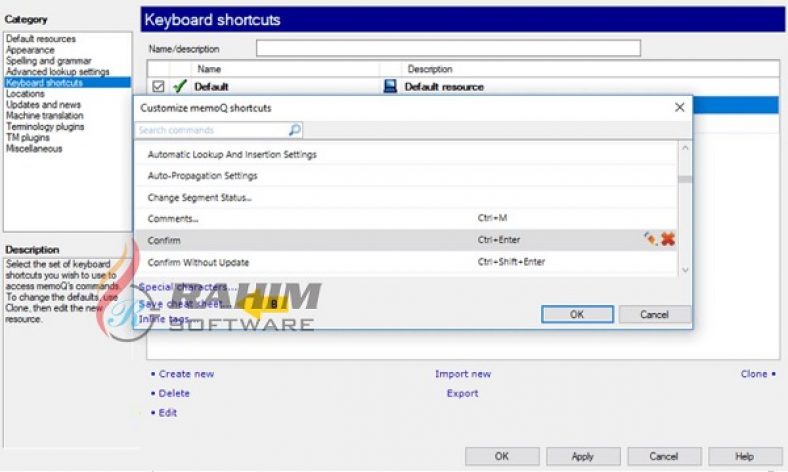The width and height of the screenshot is (788, 472).
Task: Select the Automatic Lookup And Insertion Settings command
Action: tap(406, 154)
